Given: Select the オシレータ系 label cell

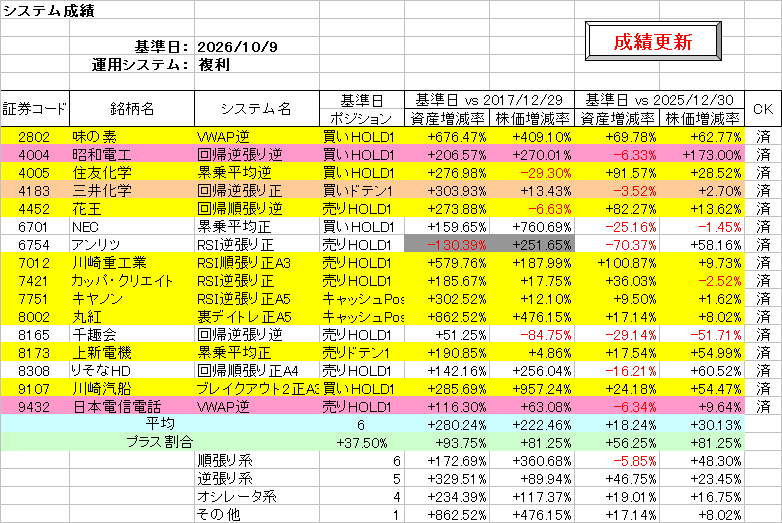Looking at the screenshot, I should tap(257, 496).
